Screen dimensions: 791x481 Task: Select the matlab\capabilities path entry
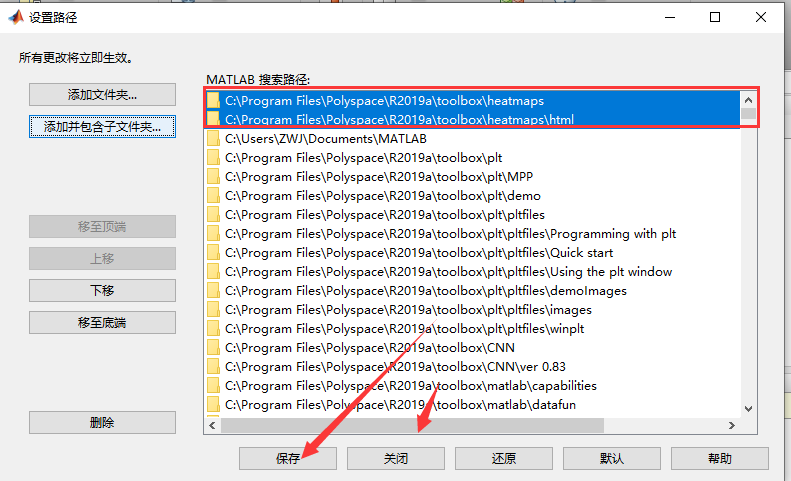point(472,386)
